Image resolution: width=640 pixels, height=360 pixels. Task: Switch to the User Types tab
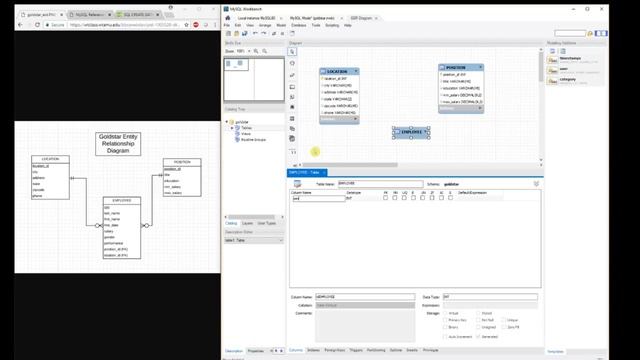(x=267, y=224)
